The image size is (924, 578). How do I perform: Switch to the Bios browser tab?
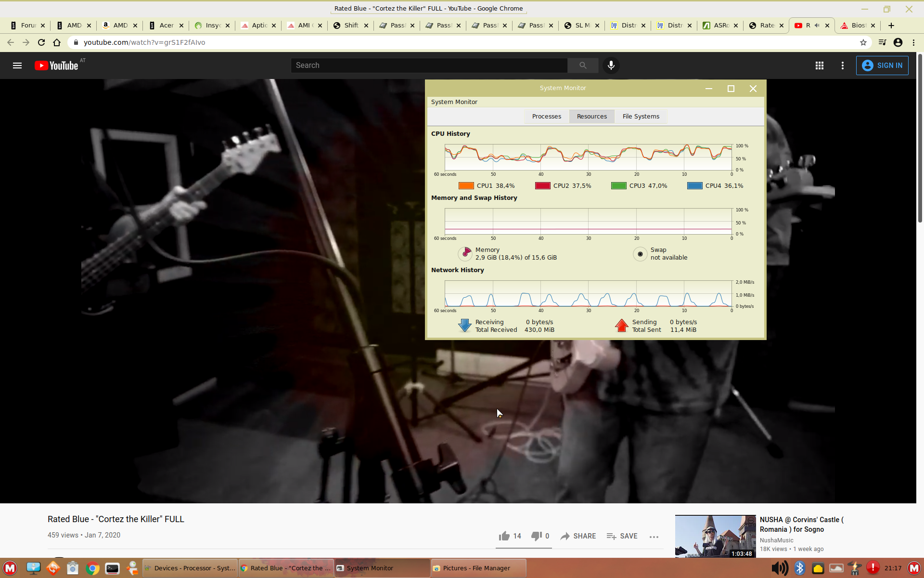[858, 26]
